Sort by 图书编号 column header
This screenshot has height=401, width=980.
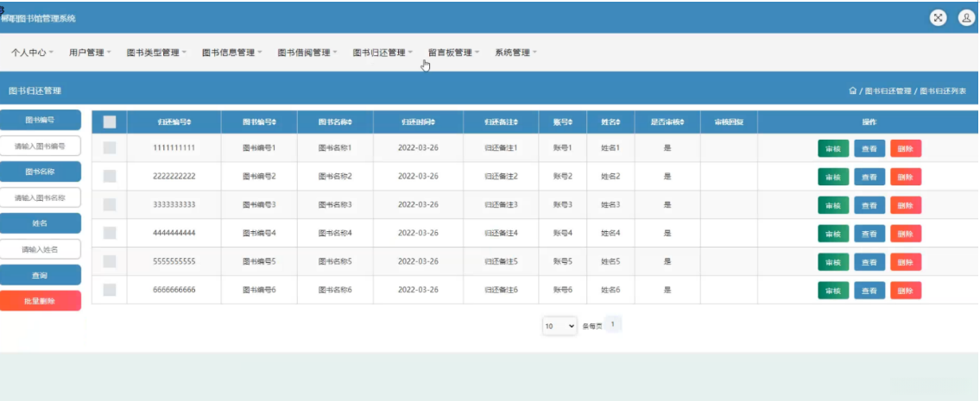(x=259, y=122)
